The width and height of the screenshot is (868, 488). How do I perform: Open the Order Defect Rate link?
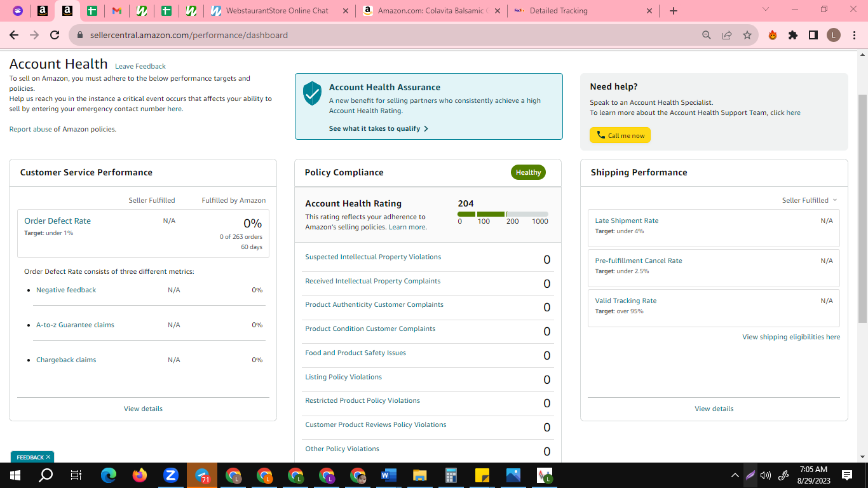click(57, 220)
